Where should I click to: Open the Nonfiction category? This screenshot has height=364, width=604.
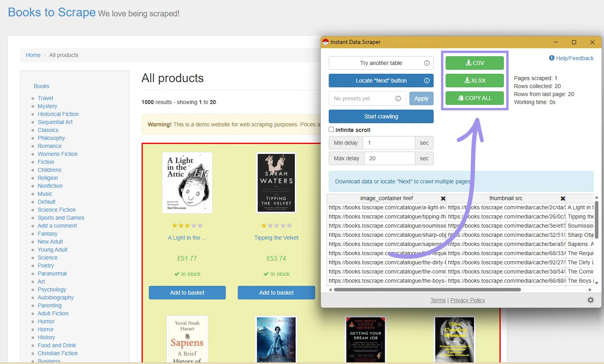click(50, 186)
